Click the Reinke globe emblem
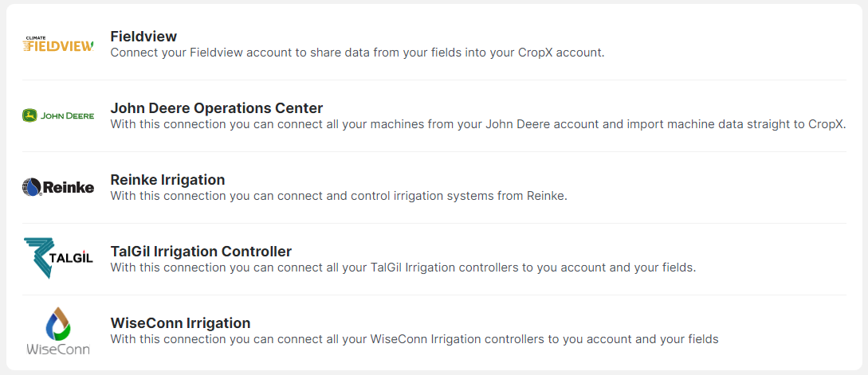 [x=31, y=187]
